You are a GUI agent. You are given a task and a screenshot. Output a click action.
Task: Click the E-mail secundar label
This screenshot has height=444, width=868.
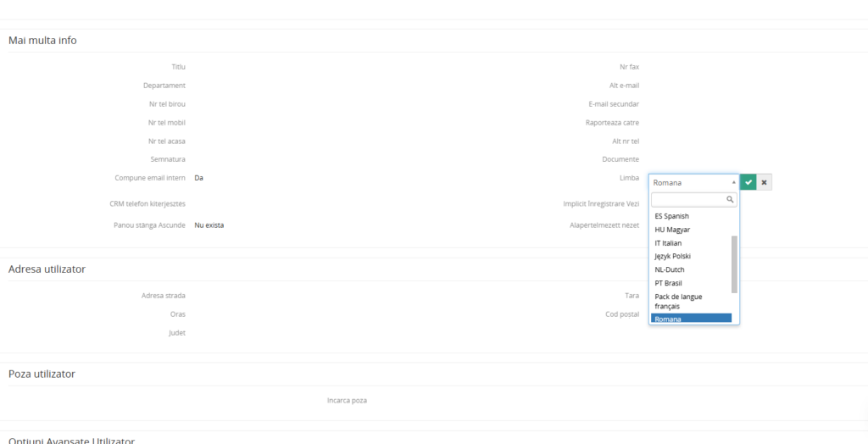614,104
